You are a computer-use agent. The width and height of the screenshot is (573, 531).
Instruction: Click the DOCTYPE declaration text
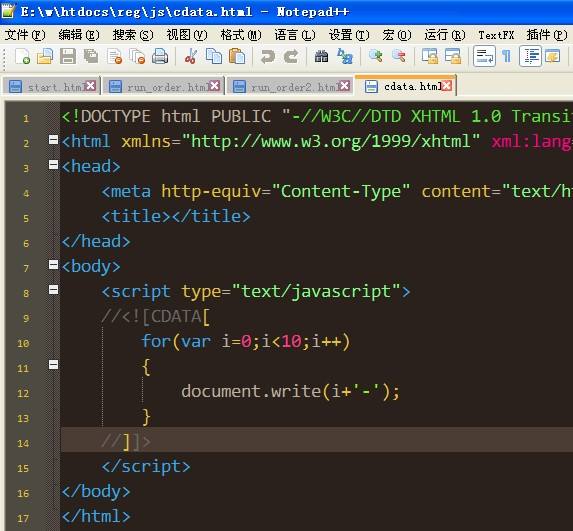click(x=317, y=116)
